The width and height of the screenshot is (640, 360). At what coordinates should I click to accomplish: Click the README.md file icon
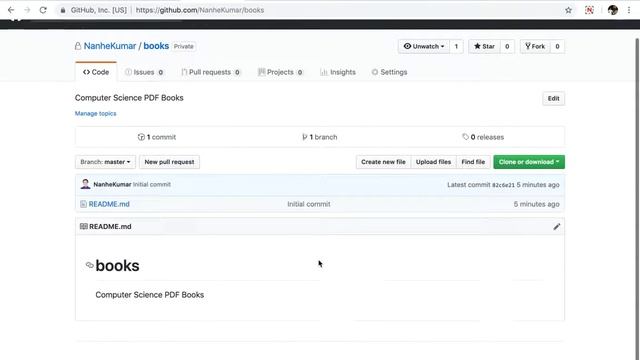[83, 204]
